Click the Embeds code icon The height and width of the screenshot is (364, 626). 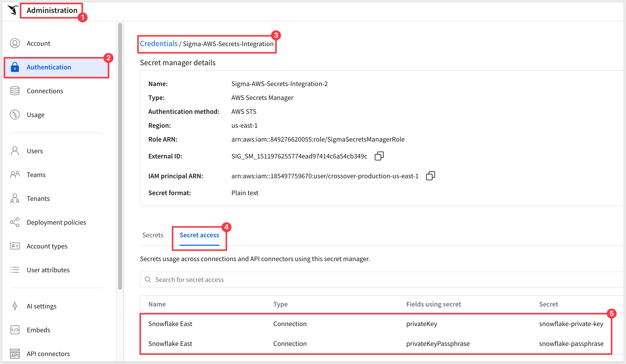[x=15, y=330]
